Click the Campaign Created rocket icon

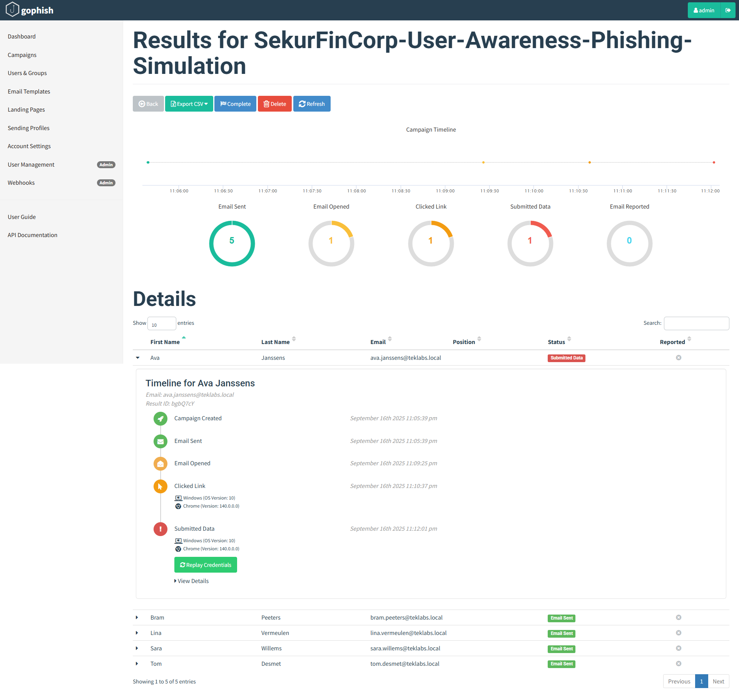pyautogui.click(x=161, y=419)
